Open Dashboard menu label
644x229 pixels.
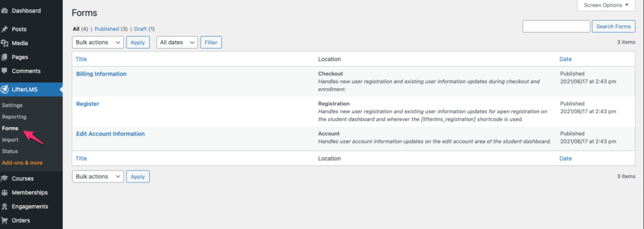(26, 11)
